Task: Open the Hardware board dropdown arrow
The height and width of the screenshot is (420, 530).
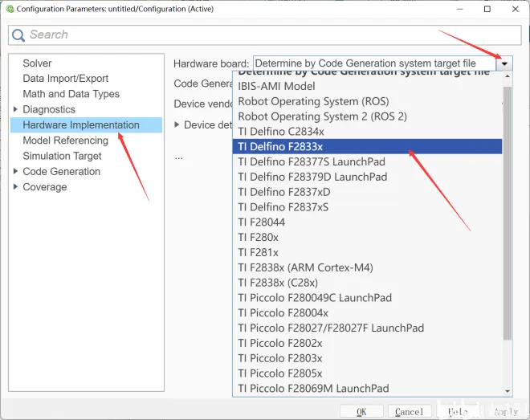Action: click(x=504, y=63)
